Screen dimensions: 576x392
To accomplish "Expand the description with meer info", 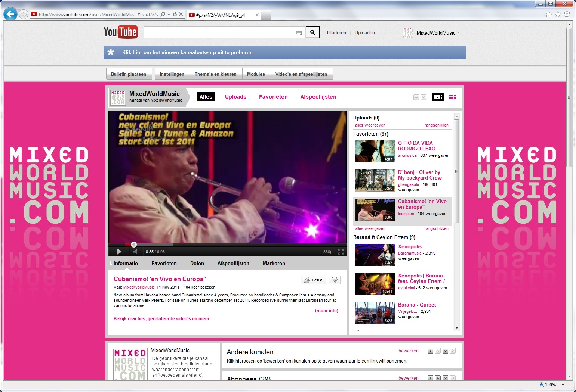I will [x=326, y=311].
